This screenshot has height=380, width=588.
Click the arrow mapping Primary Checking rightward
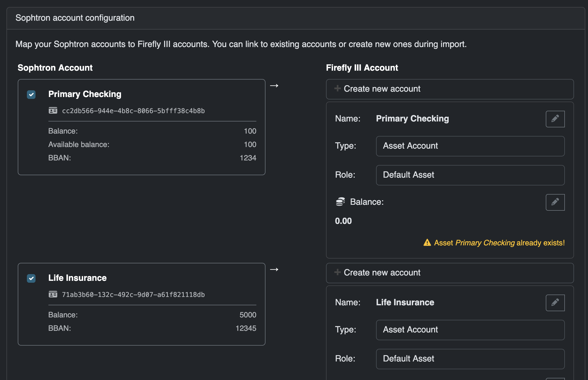(x=275, y=85)
